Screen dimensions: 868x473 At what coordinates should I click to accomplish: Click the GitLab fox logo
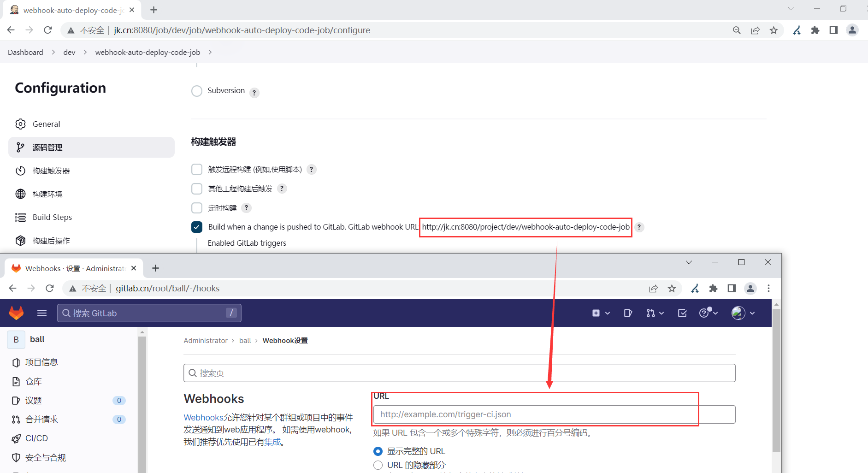point(17,313)
